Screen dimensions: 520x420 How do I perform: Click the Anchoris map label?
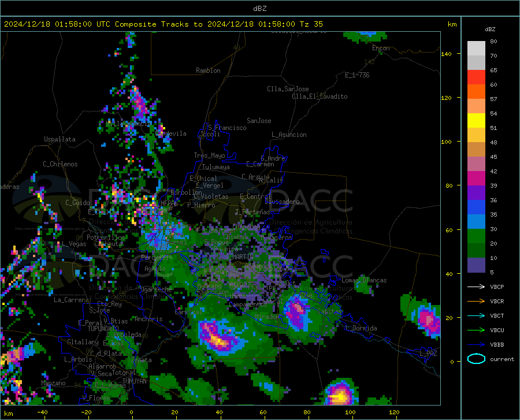click(x=148, y=319)
